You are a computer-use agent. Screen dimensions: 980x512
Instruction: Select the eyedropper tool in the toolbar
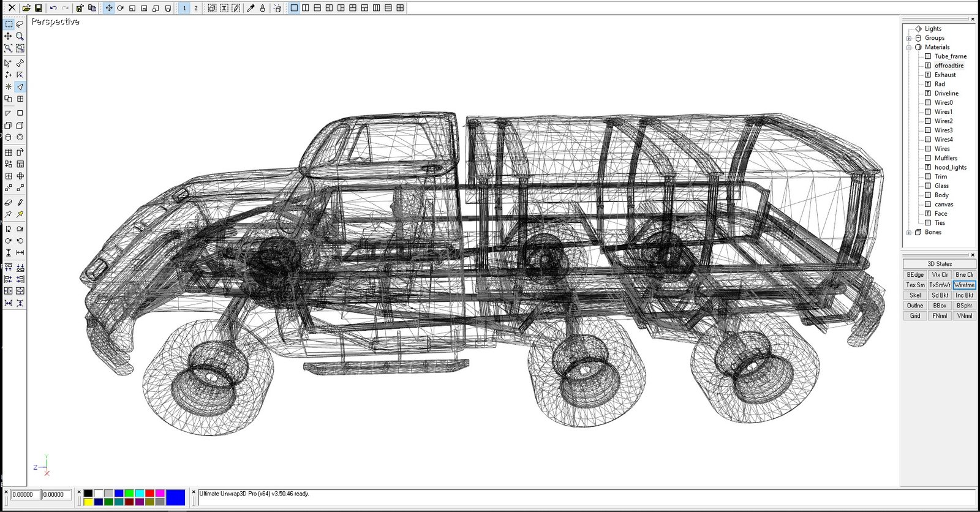251,8
